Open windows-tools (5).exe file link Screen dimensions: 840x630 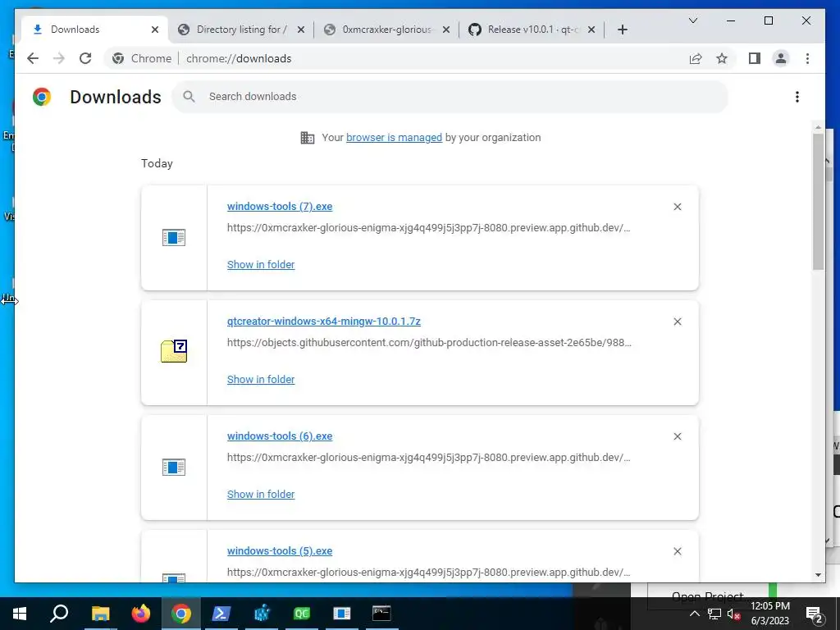coord(280,551)
